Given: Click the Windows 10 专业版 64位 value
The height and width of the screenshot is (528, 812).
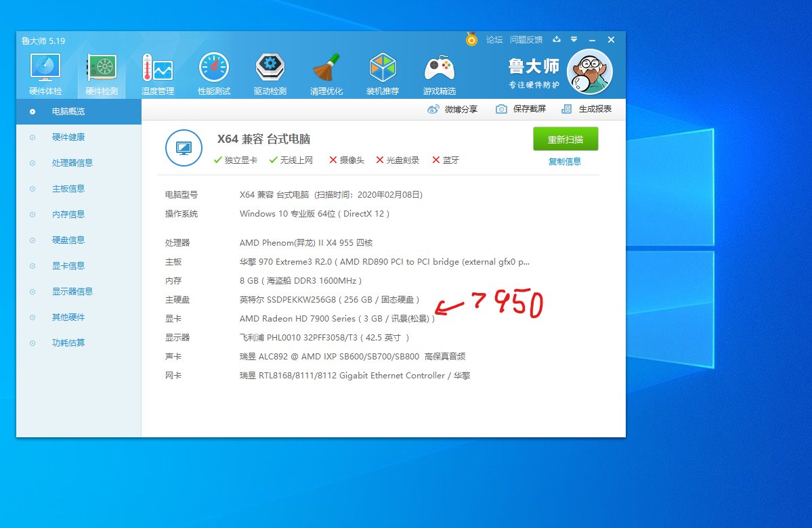Looking at the screenshot, I should point(314,214).
